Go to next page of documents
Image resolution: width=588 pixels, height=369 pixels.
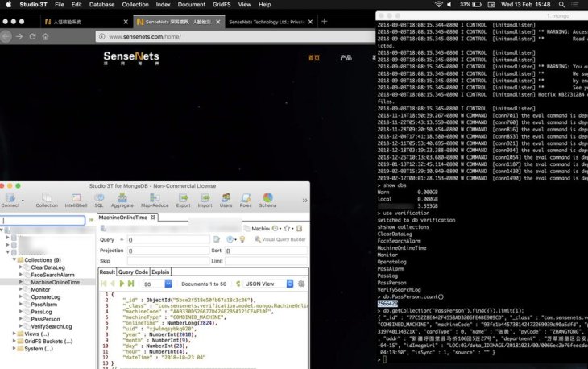(x=122, y=284)
